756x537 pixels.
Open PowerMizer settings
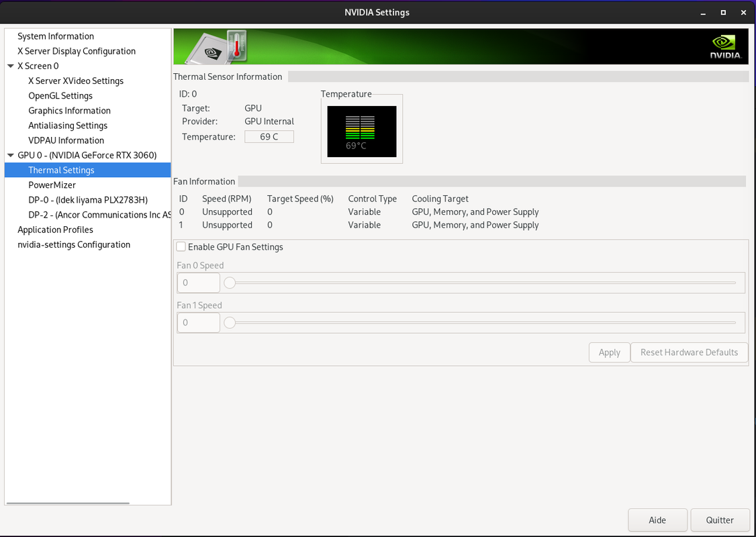pos(52,185)
